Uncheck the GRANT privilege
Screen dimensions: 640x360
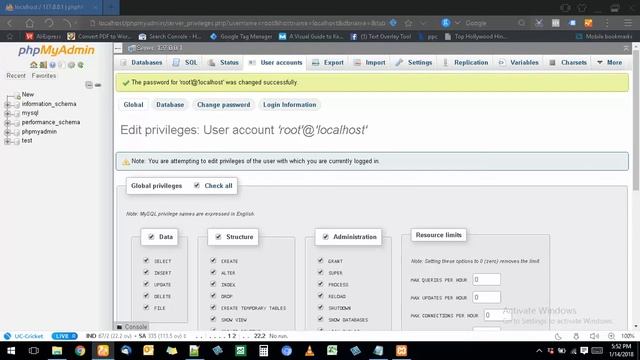point(320,260)
